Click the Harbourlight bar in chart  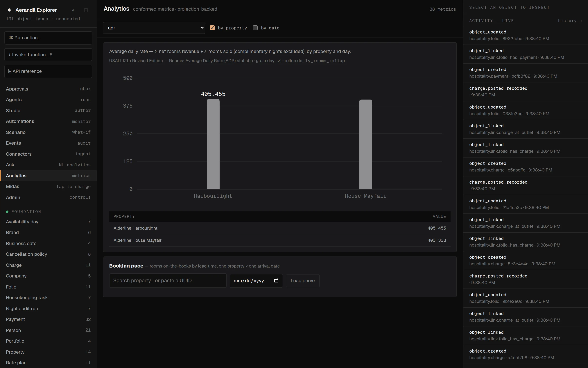[x=213, y=144]
